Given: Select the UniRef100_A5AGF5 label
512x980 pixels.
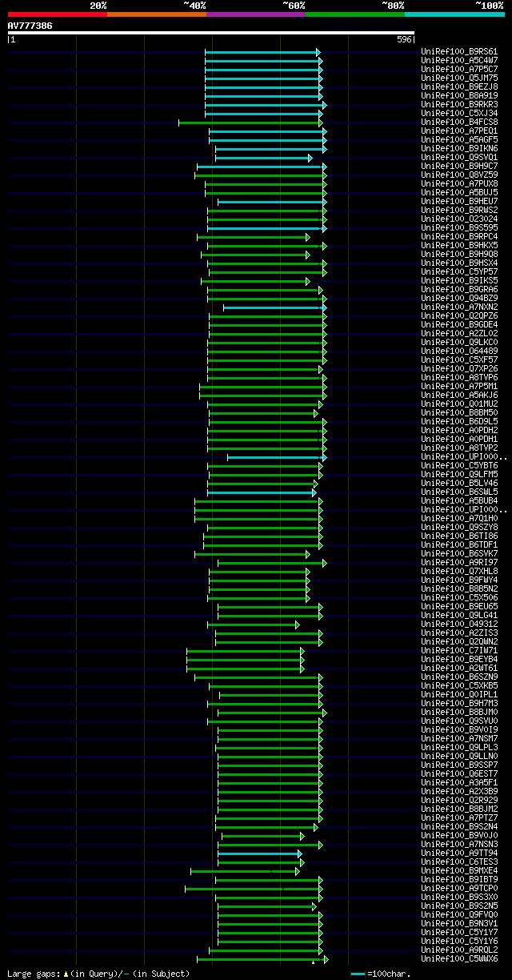Looking at the screenshot, I should point(459,139).
